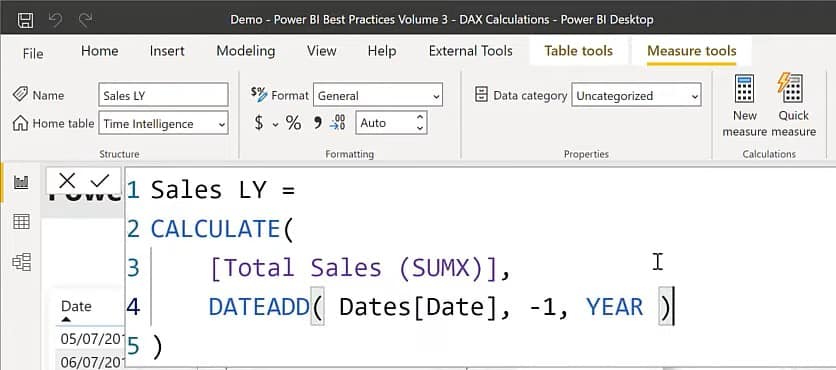The height and width of the screenshot is (370, 836).
Task: Cancel formula with the X icon
Action: point(67,181)
